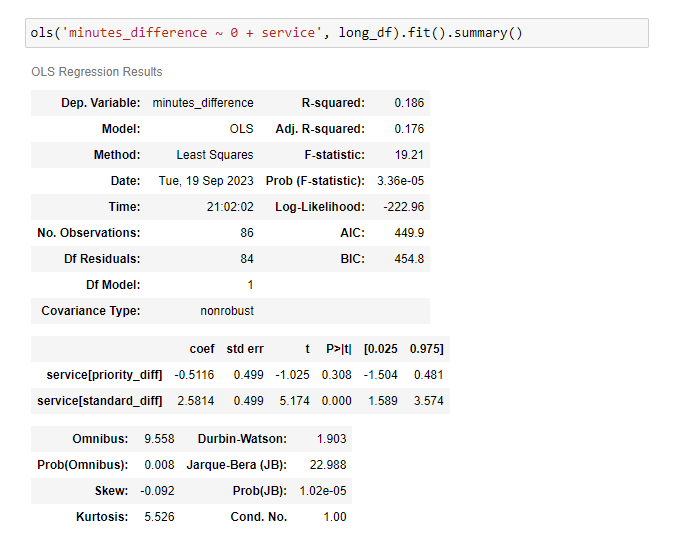Click the Df Model value 1
The height and width of the screenshot is (555, 682).
pos(250,285)
